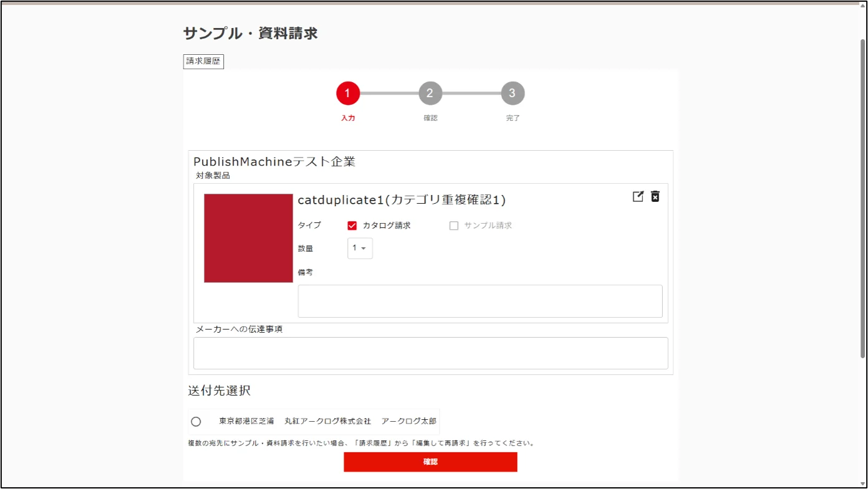Open the 数量 quantity dropdown
The image size is (868, 489).
(x=360, y=248)
